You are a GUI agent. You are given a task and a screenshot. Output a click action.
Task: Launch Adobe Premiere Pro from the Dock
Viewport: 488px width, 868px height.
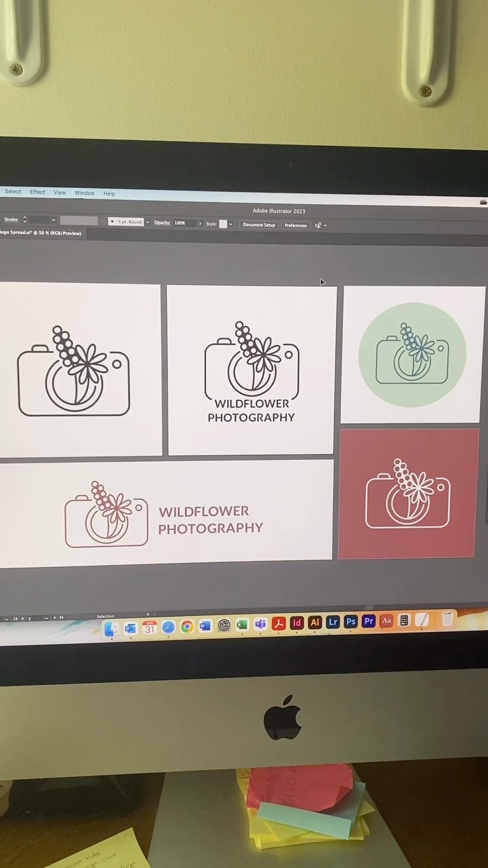pos(369,620)
